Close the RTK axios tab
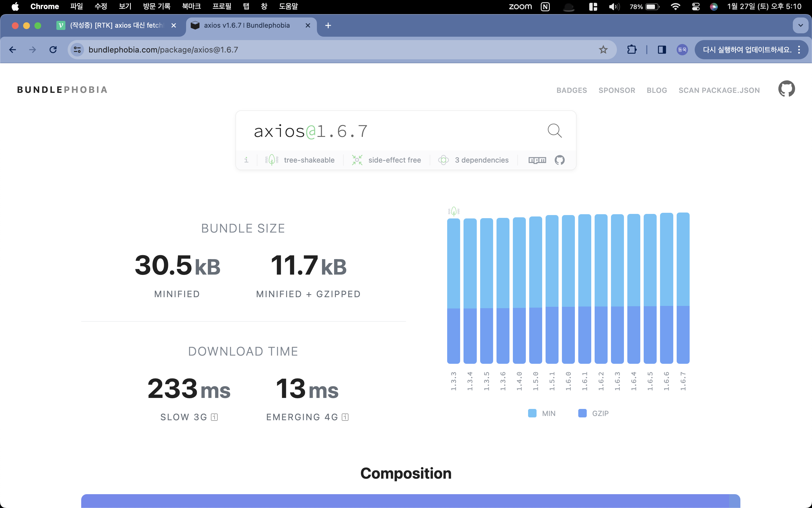 173,25
